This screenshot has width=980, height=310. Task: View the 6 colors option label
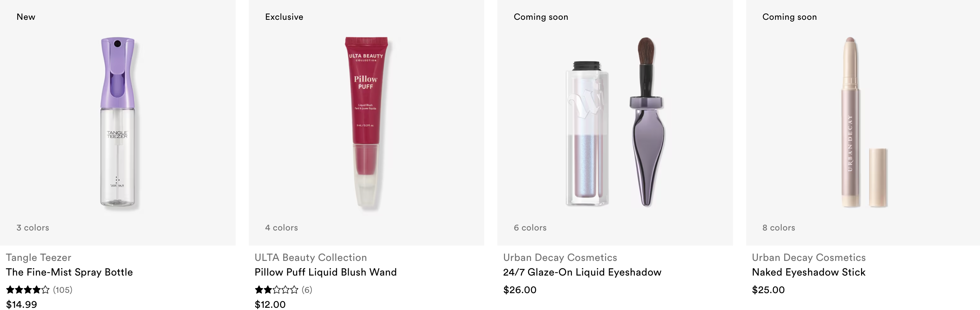click(530, 227)
